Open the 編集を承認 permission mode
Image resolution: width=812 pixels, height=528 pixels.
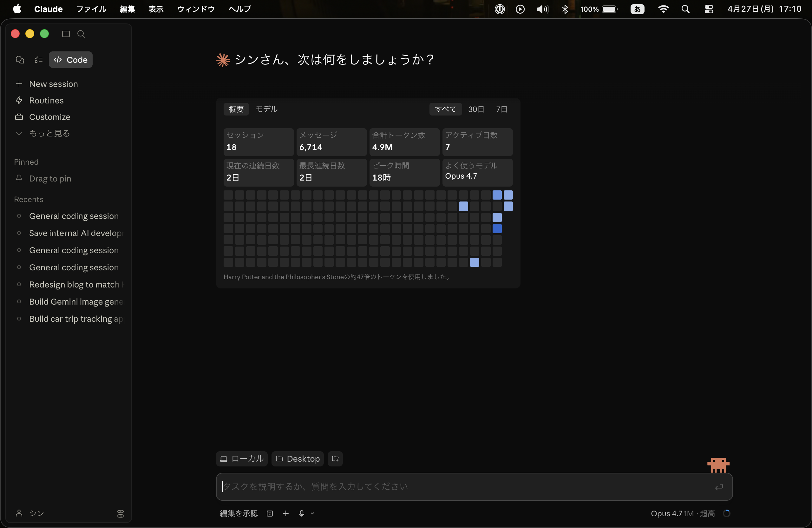coord(239,513)
